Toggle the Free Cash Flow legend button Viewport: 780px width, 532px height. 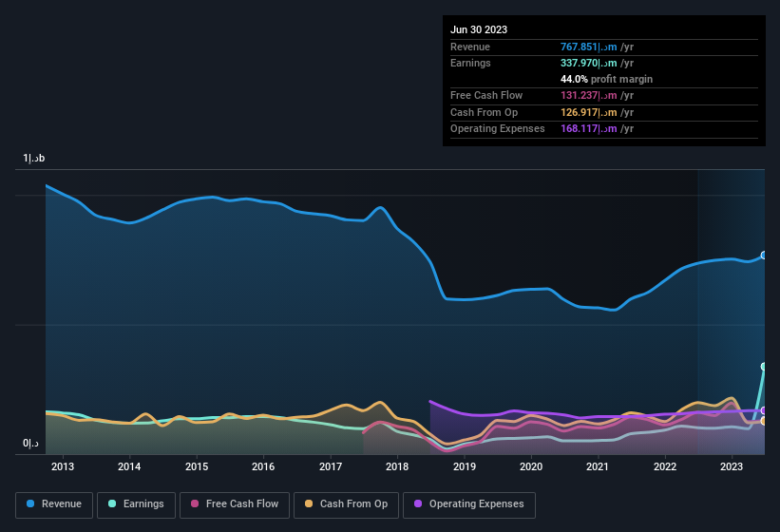coord(235,504)
